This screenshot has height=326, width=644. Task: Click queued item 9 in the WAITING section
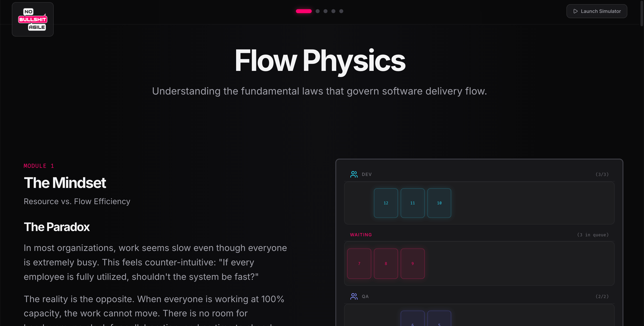(x=412, y=263)
